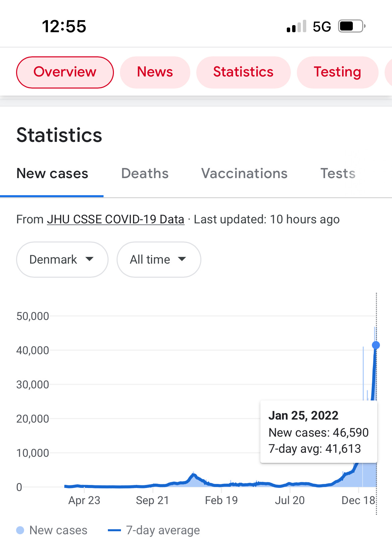Show the Tests tab
The image size is (392, 545).
coord(338,174)
